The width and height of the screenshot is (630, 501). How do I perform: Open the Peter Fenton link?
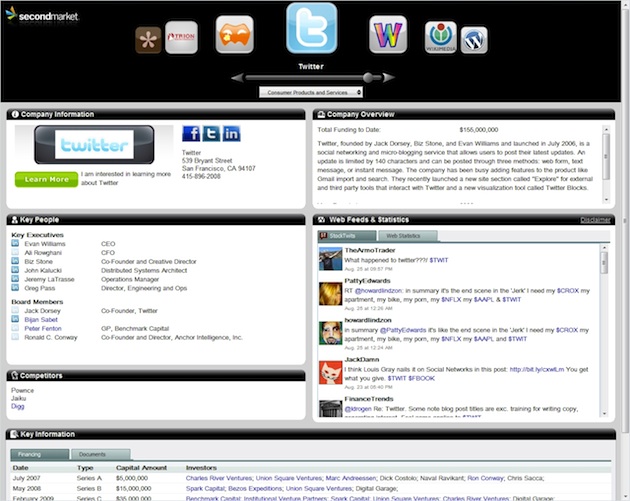pyautogui.click(x=43, y=329)
